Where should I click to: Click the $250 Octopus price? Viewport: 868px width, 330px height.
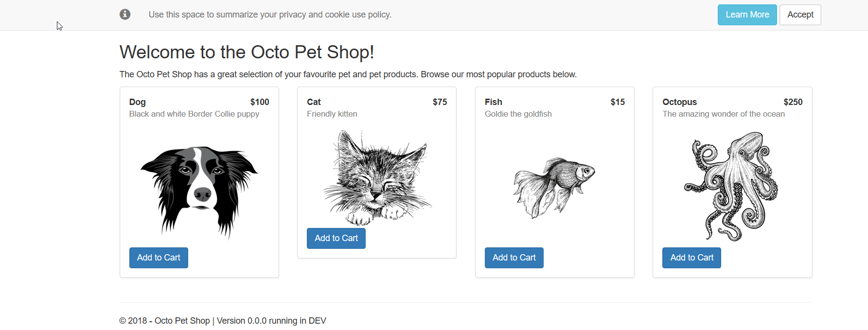pyautogui.click(x=793, y=102)
